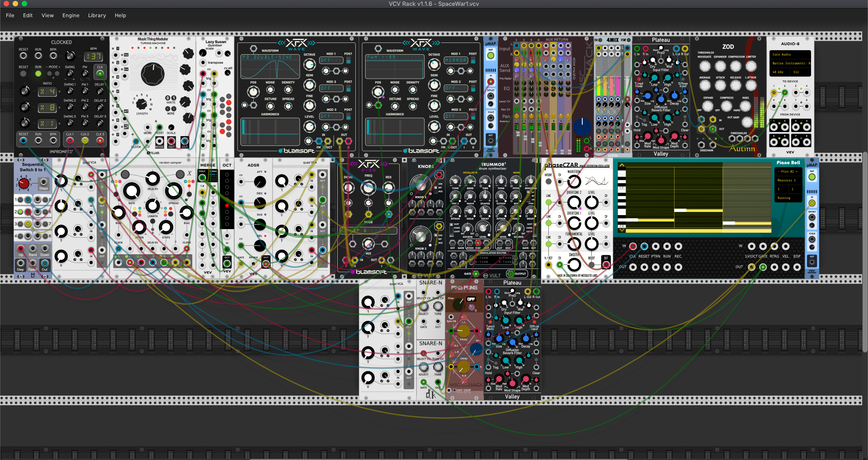Image resolution: width=868 pixels, height=460 pixels.
Task: Open PWM 1-99 waveform selector
Action: pos(395,57)
